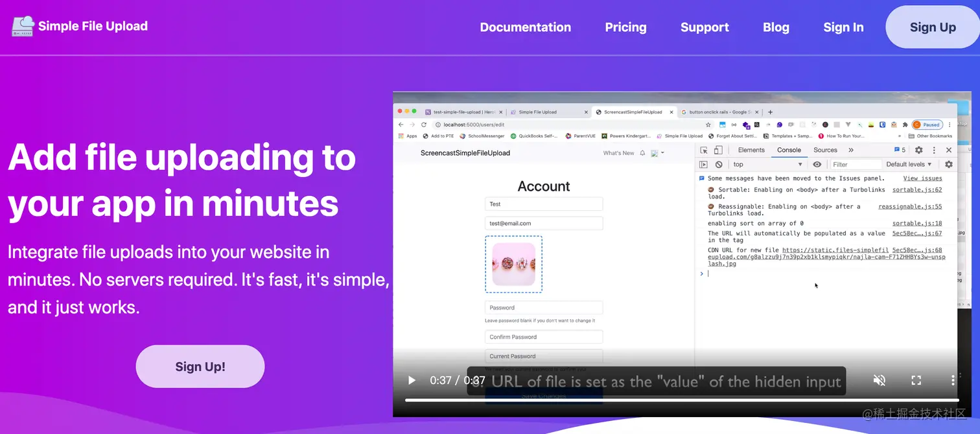Screen dimensions: 980x434
Task: Unmute the demo video
Action: [x=880, y=380]
